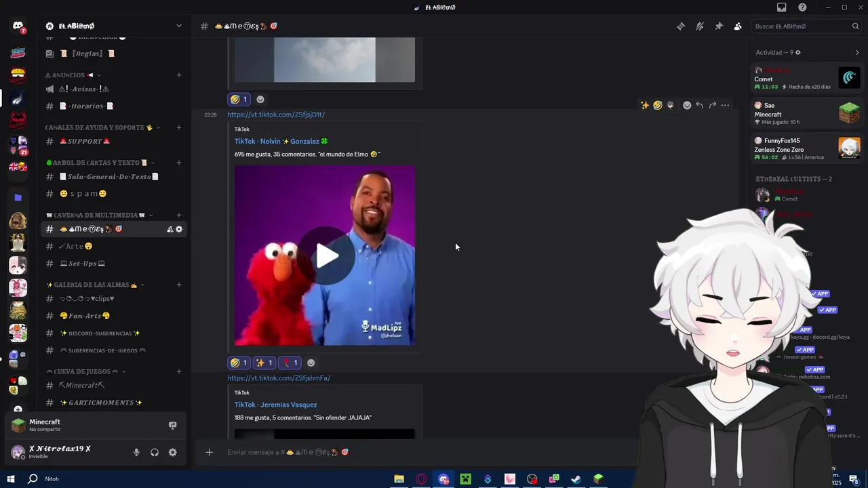Open more message options ellipsis
The image size is (868, 488).
click(725, 105)
